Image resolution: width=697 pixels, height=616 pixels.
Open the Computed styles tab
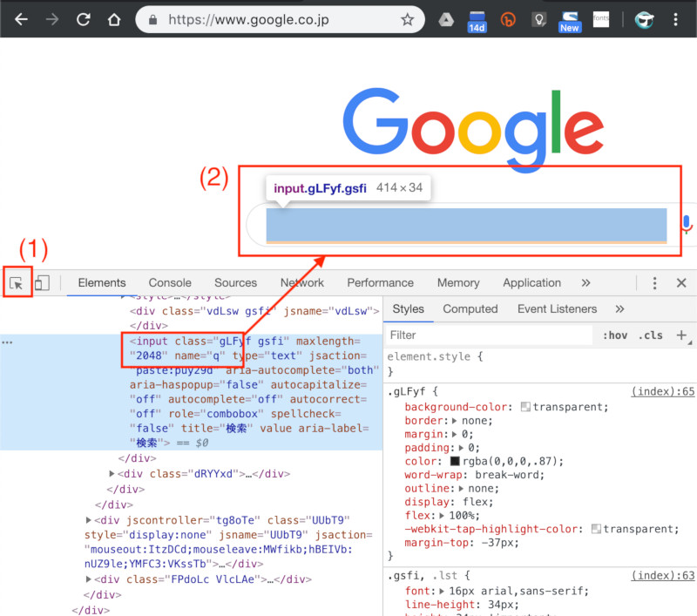[x=470, y=308]
